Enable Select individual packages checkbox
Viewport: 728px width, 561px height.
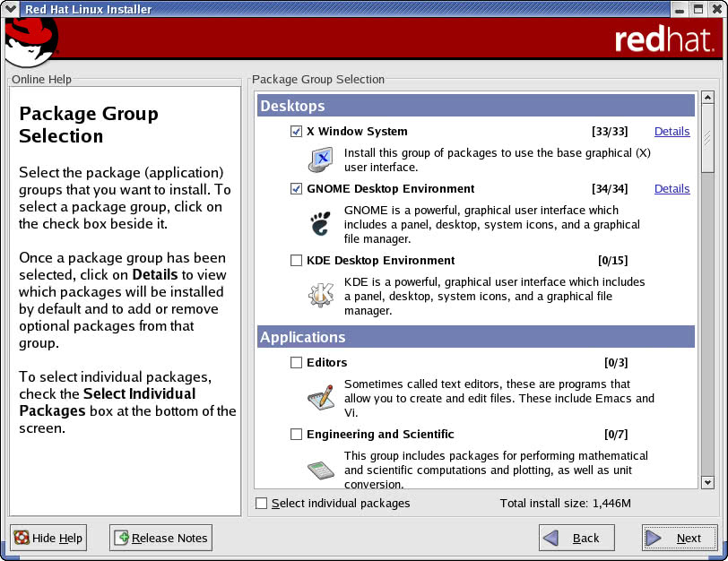[x=262, y=504]
